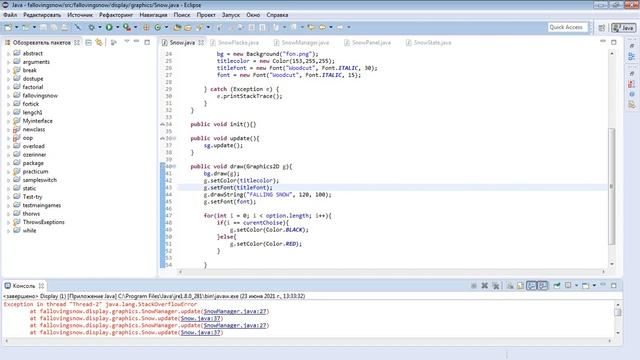Open the Файл menu

(x=10, y=15)
